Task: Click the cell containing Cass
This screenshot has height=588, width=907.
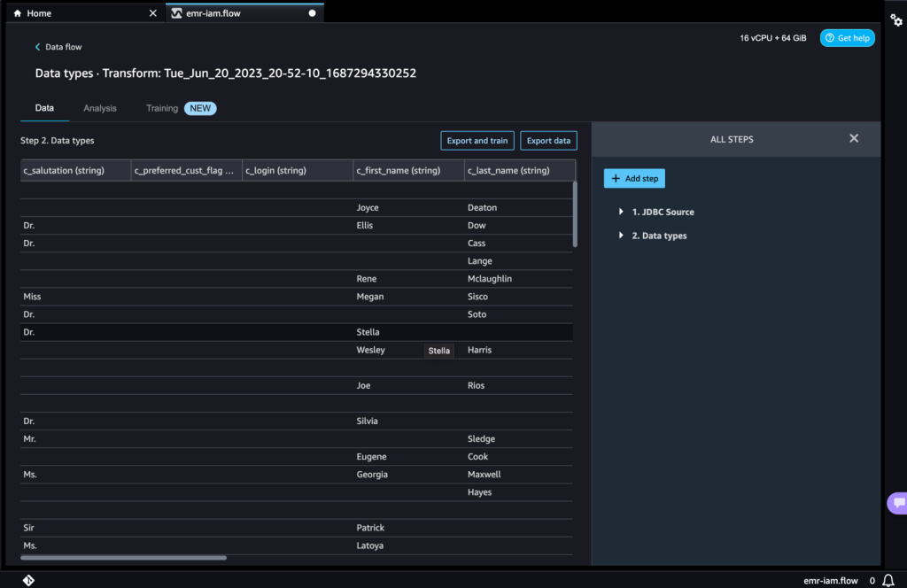Action: [519, 244]
